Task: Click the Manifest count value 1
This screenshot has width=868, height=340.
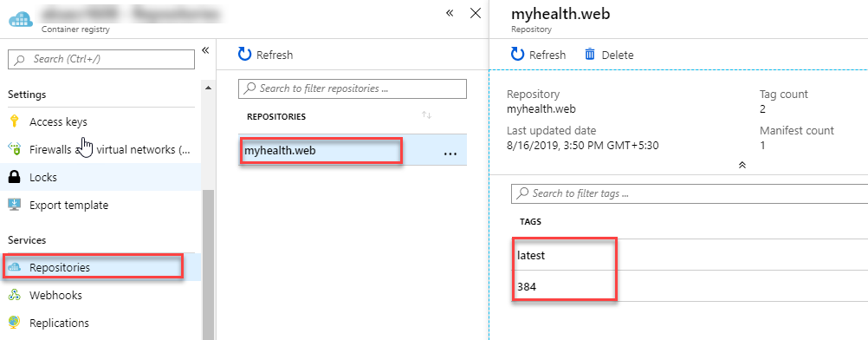Action: coord(762,146)
